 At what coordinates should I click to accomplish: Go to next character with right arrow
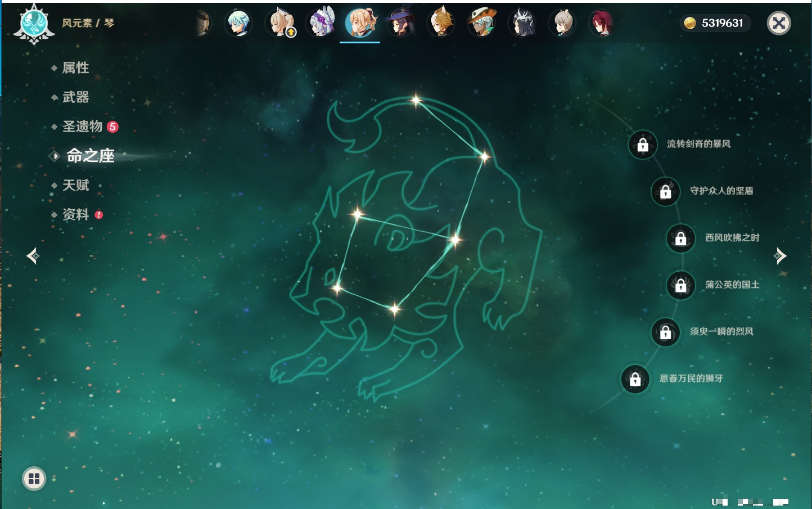pos(780,256)
